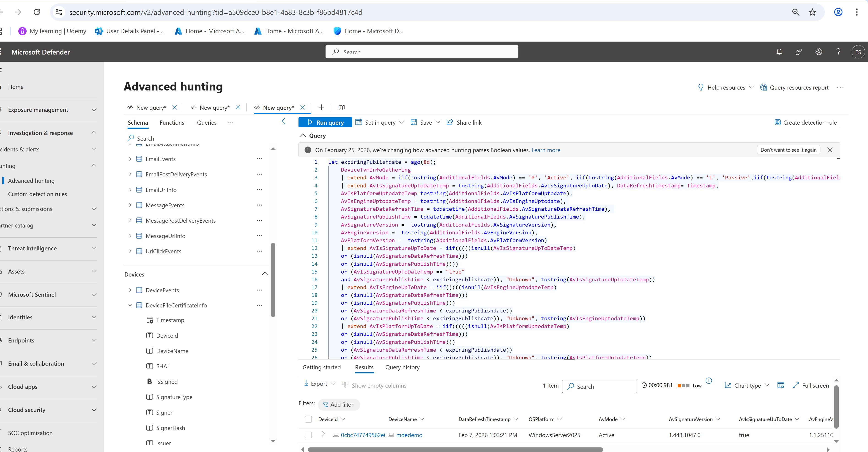Click the help question mark icon
This screenshot has height=452, width=868.
(x=838, y=52)
